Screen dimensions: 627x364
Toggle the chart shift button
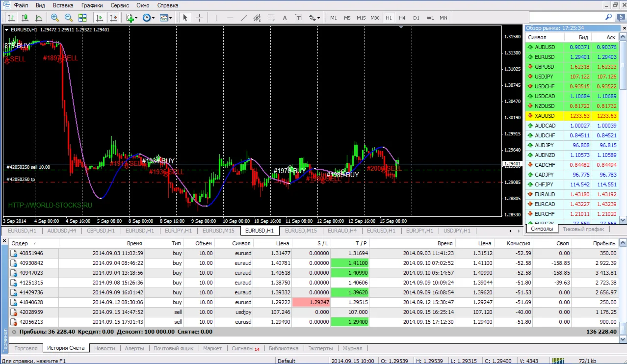tap(113, 18)
